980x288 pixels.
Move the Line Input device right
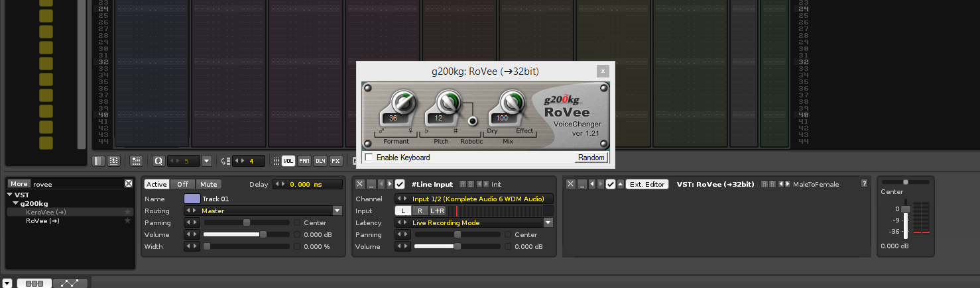tap(390, 184)
